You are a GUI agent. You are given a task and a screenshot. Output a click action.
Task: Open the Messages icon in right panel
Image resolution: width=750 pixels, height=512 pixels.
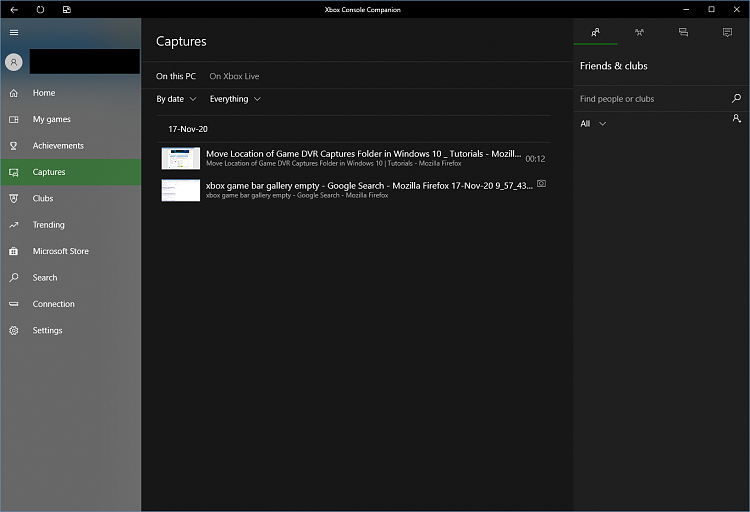(x=683, y=33)
